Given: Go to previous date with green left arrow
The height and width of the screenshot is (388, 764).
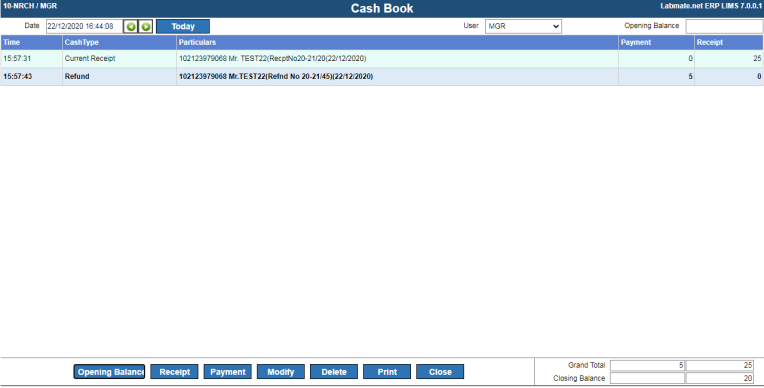Looking at the screenshot, I should pyautogui.click(x=131, y=26).
